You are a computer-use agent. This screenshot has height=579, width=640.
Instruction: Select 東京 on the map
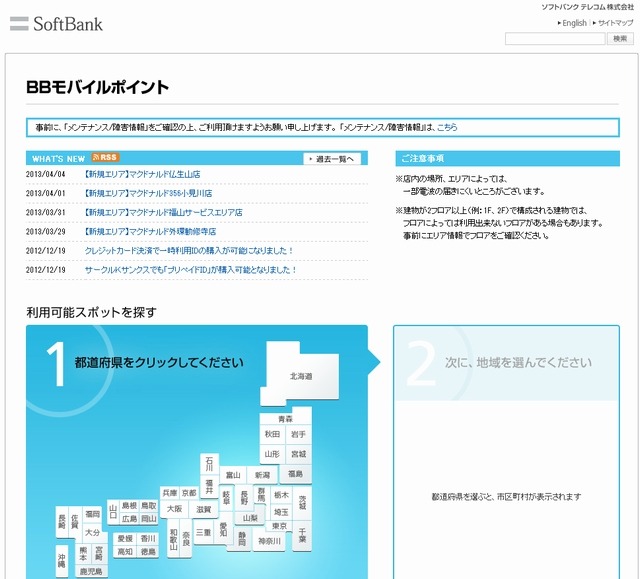280,526
